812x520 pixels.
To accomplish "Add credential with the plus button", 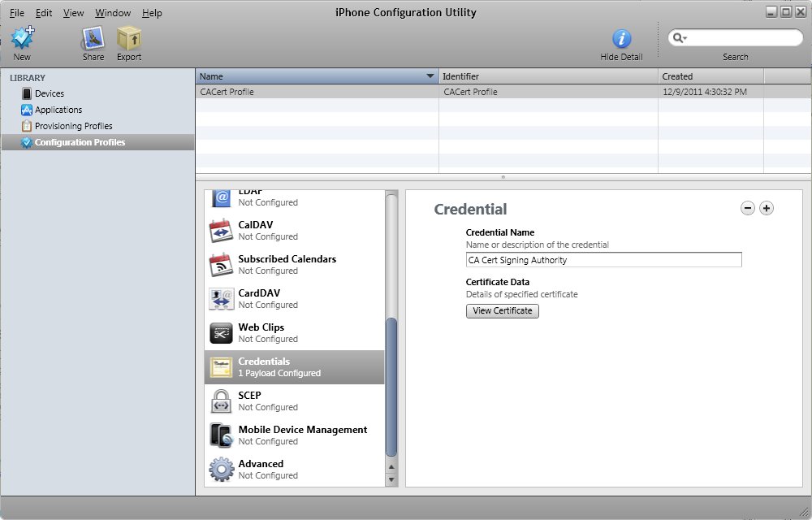I will 767,208.
